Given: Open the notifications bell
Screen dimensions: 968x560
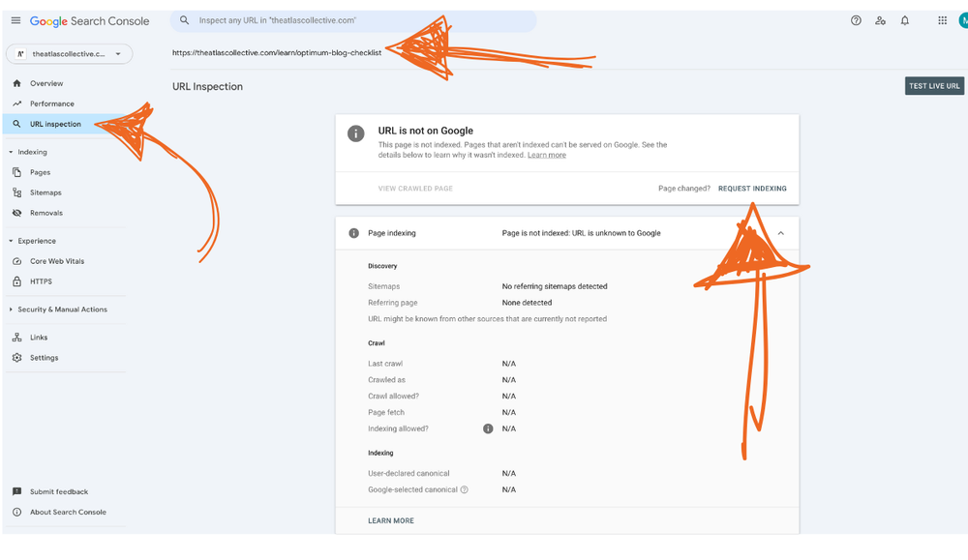Looking at the screenshot, I should tap(904, 20).
